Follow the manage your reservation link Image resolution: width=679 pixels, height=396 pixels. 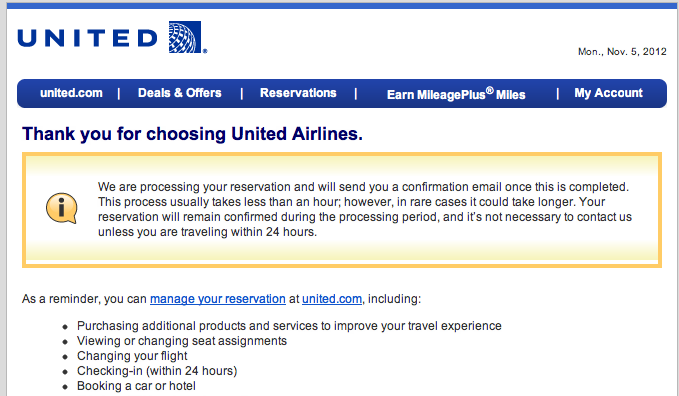pyautogui.click(x=218, y=299)
